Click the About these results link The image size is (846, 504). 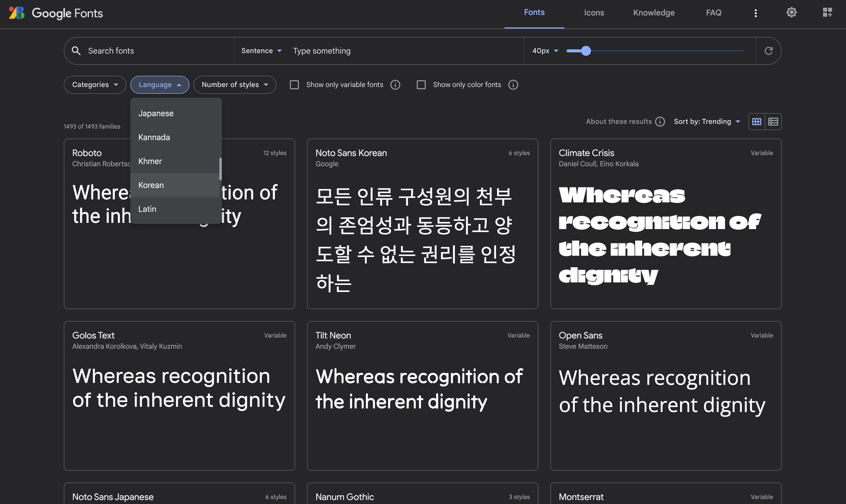tap(618, 122)
